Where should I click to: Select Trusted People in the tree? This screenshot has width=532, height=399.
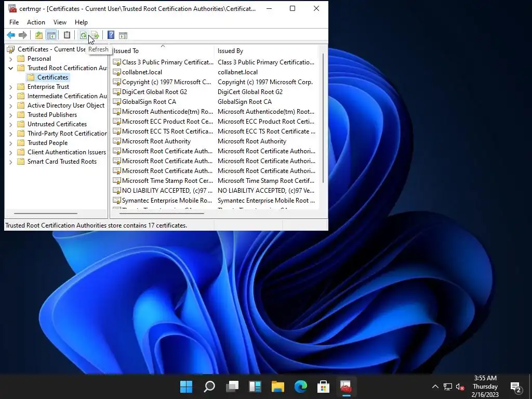[47, 143]
